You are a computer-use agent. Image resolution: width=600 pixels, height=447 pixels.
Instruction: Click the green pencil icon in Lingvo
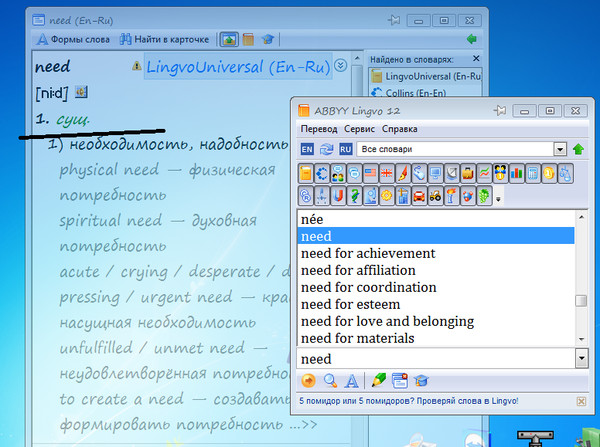click(378, 380)
